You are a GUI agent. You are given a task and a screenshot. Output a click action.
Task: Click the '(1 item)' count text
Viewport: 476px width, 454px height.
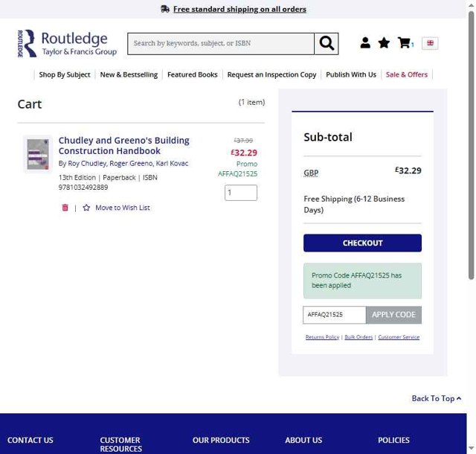251,103
